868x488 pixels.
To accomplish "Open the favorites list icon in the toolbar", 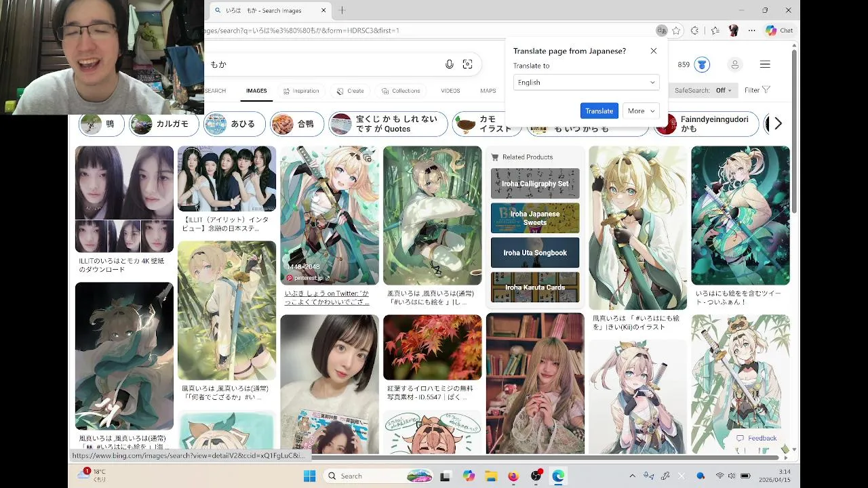I will [x=715, y=30].
